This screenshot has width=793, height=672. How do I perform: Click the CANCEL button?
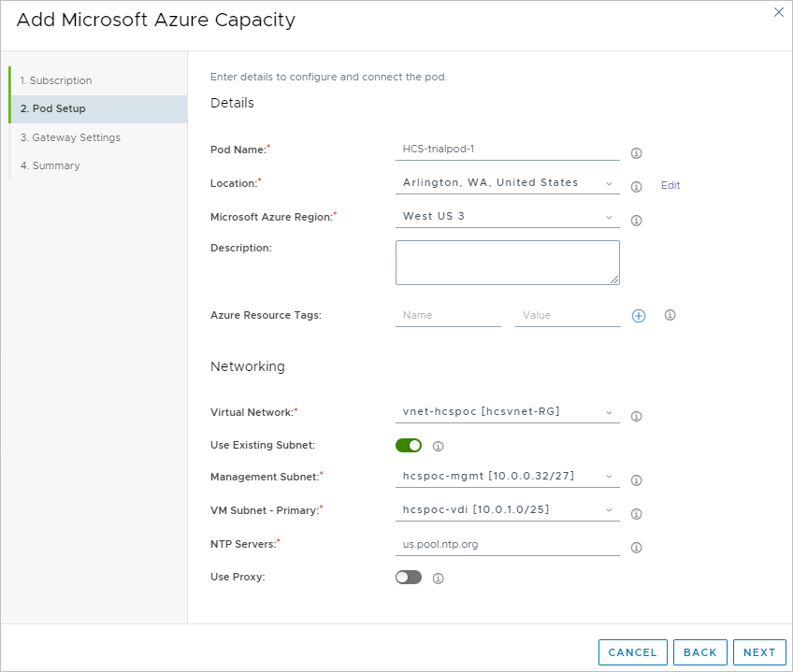click(633, 652)
